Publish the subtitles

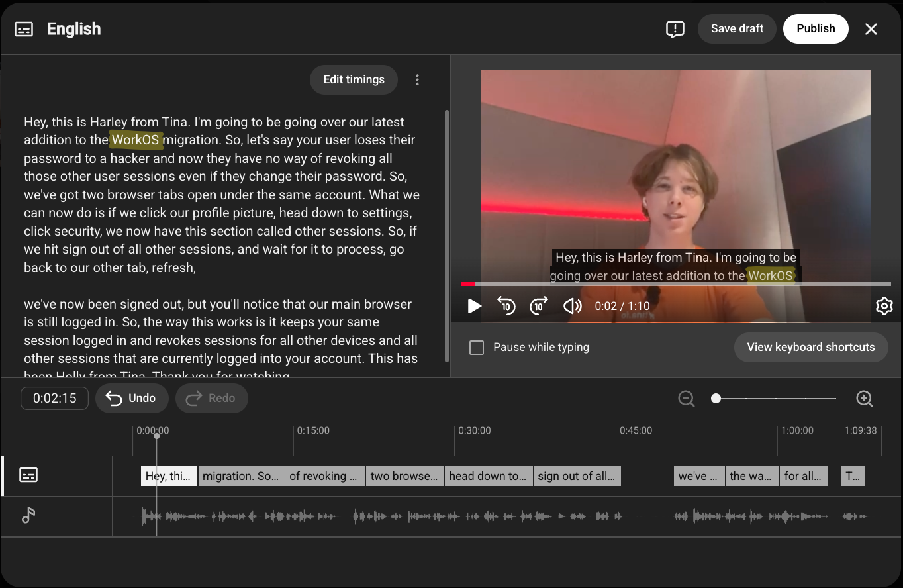pyautogui.click(x=816, y=28)
